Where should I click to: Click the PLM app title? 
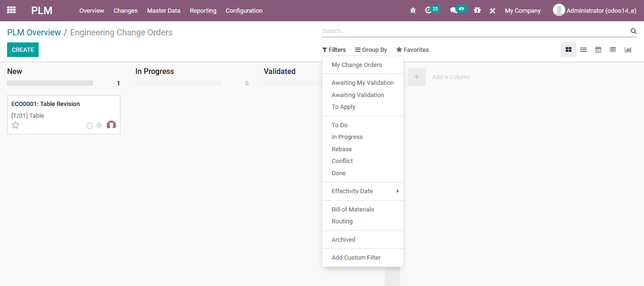pos(42,10)
